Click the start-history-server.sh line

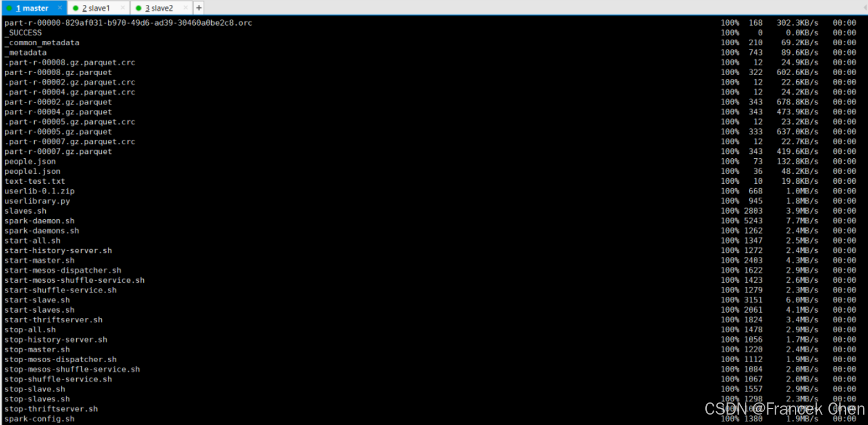58,250
